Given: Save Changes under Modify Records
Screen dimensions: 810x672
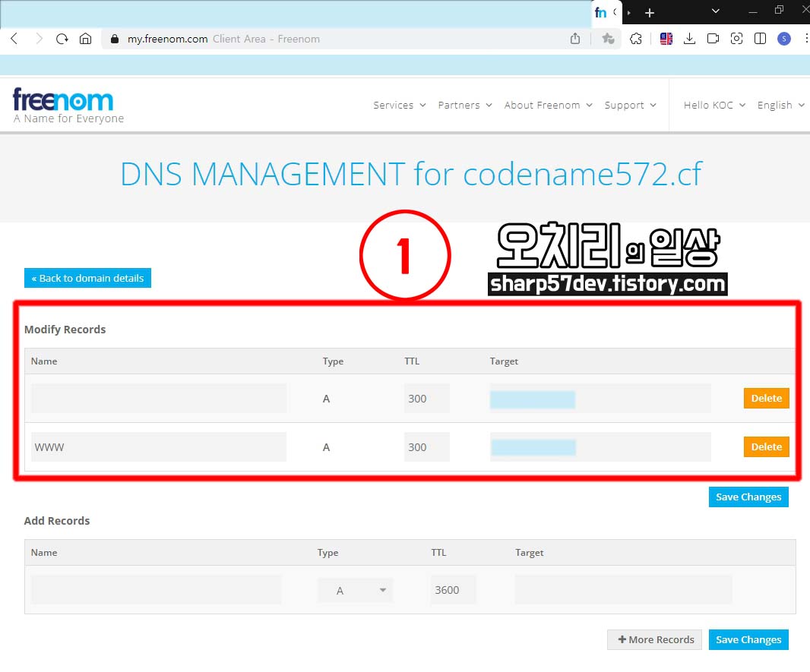Looking at the screenshot, I should (x=748, y=497).
